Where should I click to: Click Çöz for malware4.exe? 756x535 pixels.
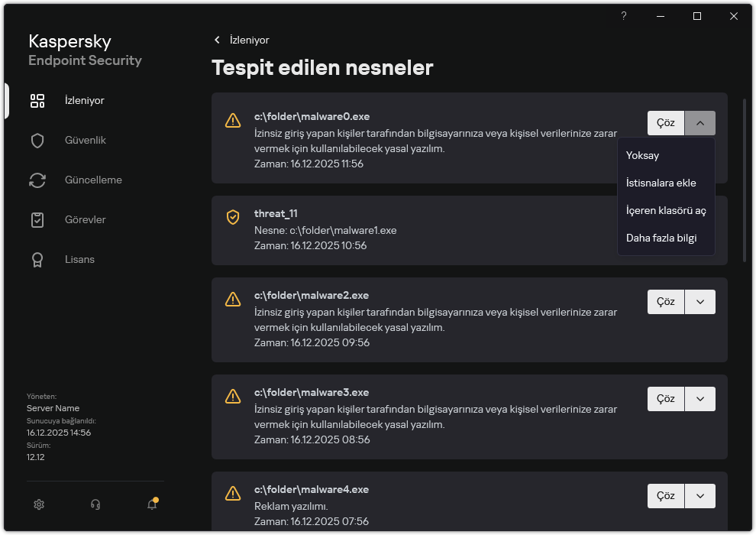click(x=665, y=495)
